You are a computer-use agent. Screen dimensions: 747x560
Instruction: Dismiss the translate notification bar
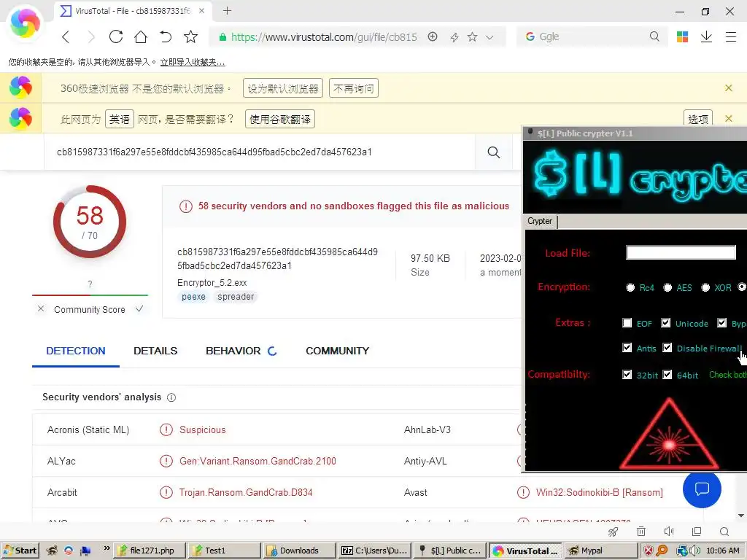(729, 119)
